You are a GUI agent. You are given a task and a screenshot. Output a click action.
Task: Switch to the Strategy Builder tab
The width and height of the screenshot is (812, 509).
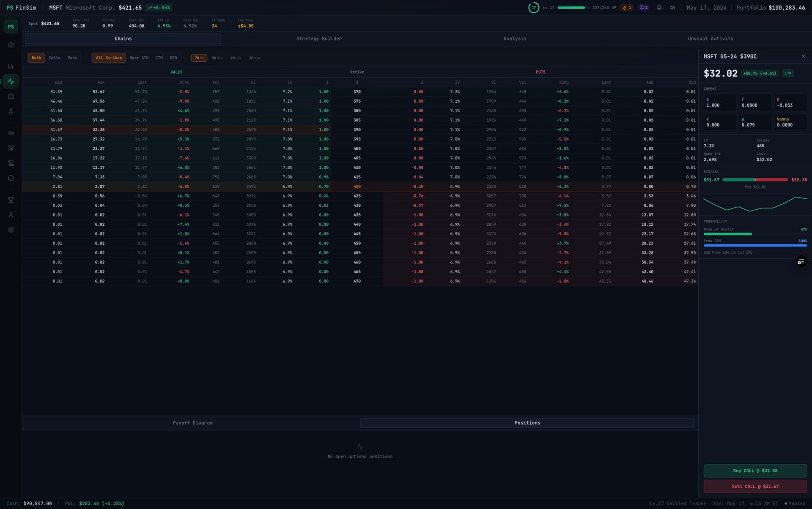coord(319,38)
